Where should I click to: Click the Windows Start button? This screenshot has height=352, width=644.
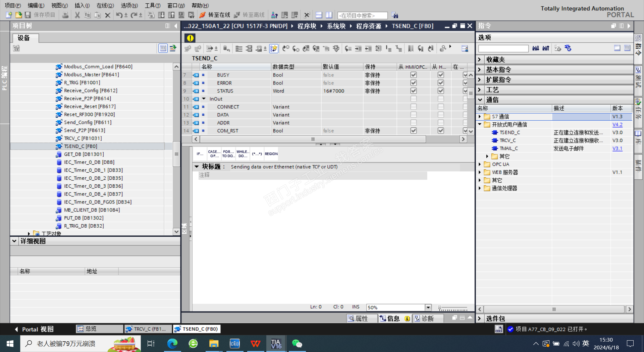[x=10, y=343]
